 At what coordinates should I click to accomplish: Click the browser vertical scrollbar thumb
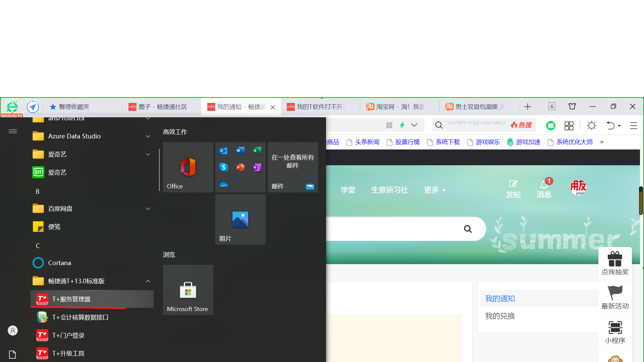click(641, 200)
